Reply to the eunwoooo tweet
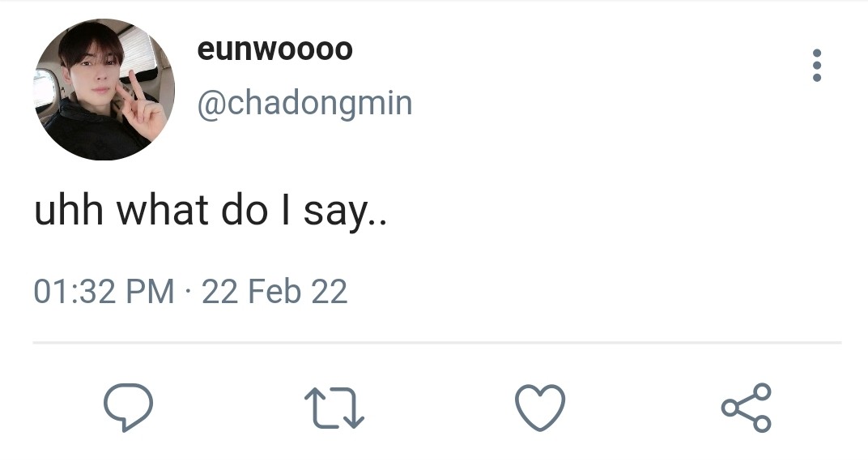Screen dimensions: 868x466 point(129,407)
